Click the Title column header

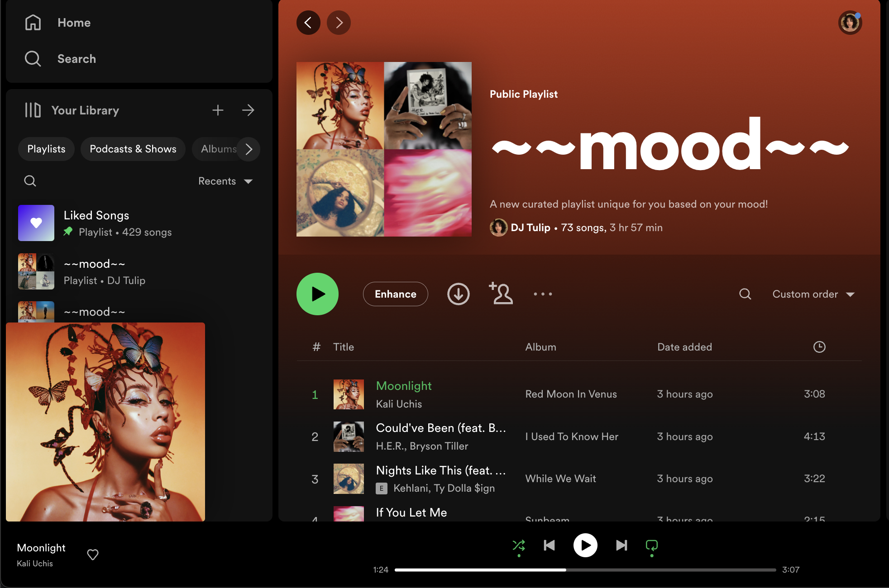344,347
